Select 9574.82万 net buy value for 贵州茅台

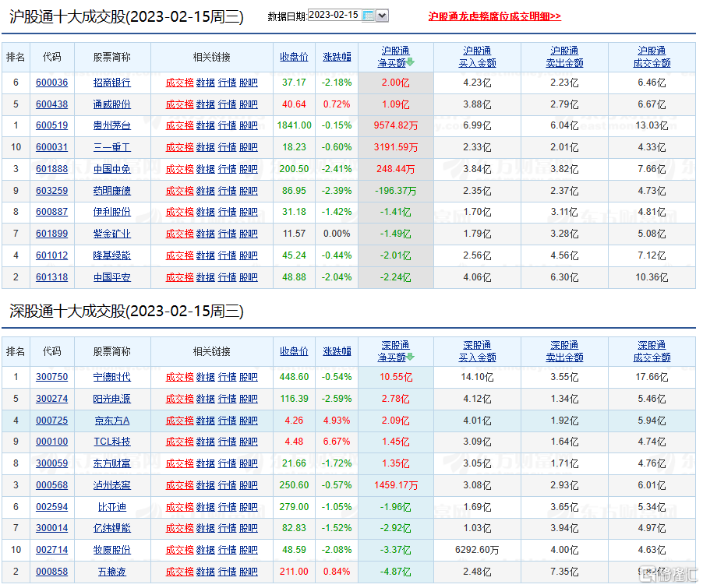395,125
